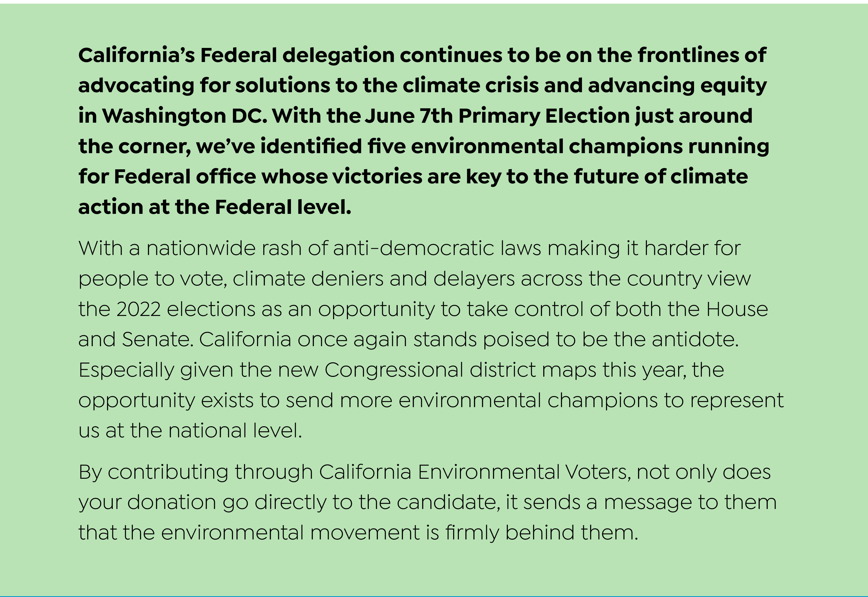Click the words "House" at line end
This screenshot has width=868, height=597.
[x=737, y=309]
